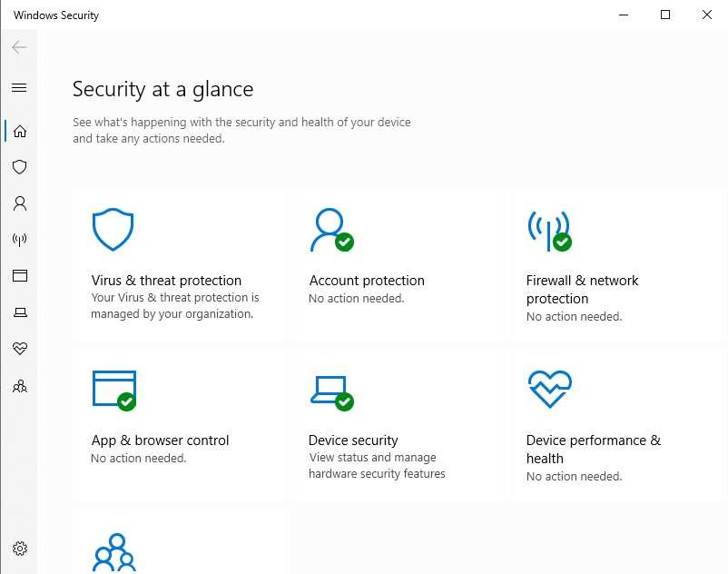Open Device performance & health heart sidebar icon
The image size is (728, 574).
(19, 348)
